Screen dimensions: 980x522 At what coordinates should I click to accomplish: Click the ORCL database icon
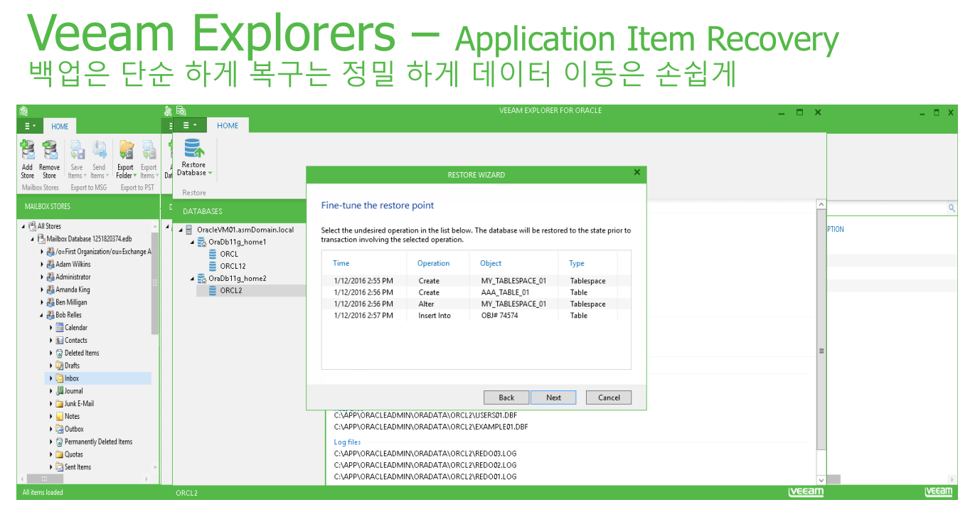point(213,254)
